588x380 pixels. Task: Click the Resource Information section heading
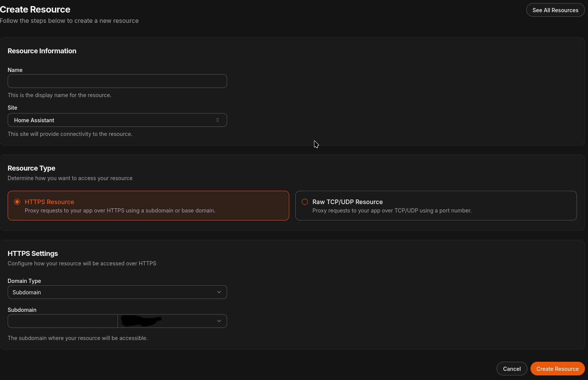tap(42, 51)
